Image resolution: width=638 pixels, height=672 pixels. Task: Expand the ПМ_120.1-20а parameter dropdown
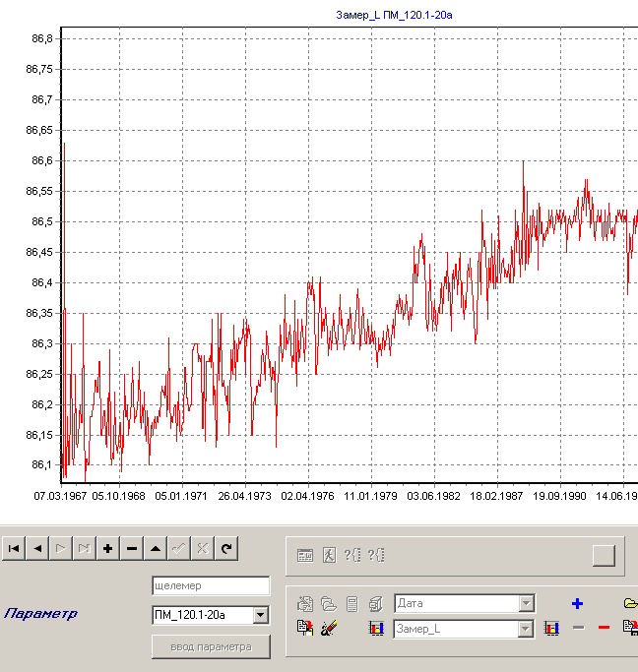point(260,615)
